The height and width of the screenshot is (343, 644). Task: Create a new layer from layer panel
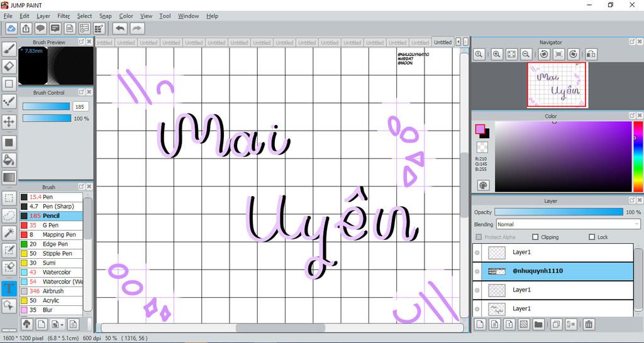(x=479, y=324)
